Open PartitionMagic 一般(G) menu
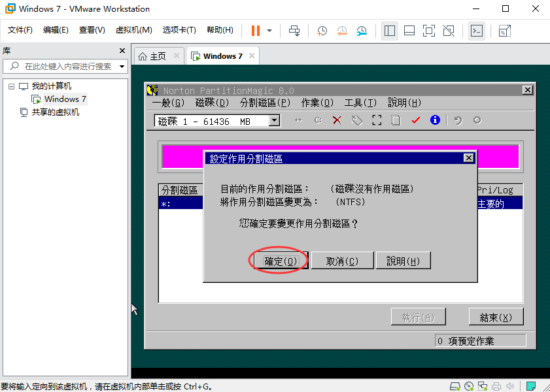The width and height of the screenshot is (550, 392). click(x=169, y=103)
